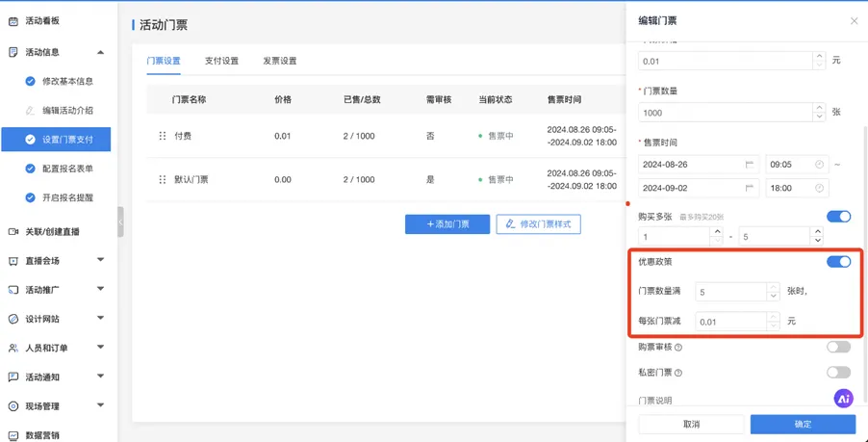Click clock icon in 18:00 time field
Screen dimensions: 868x442
coord(819,189)
